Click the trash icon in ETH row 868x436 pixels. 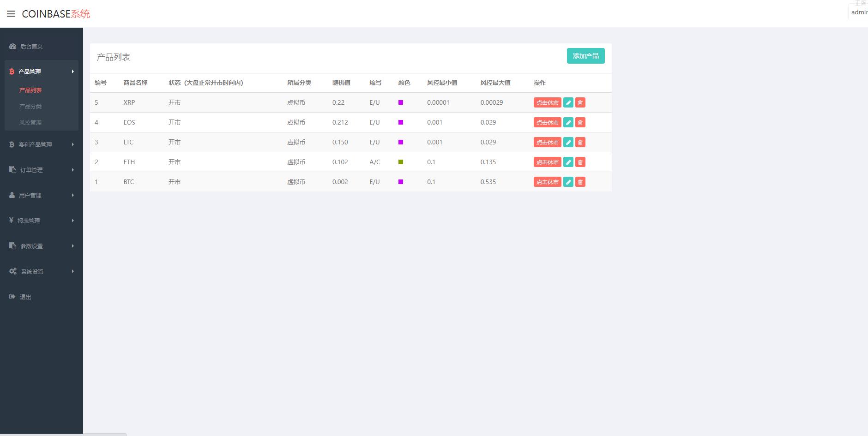coord(580,162)
